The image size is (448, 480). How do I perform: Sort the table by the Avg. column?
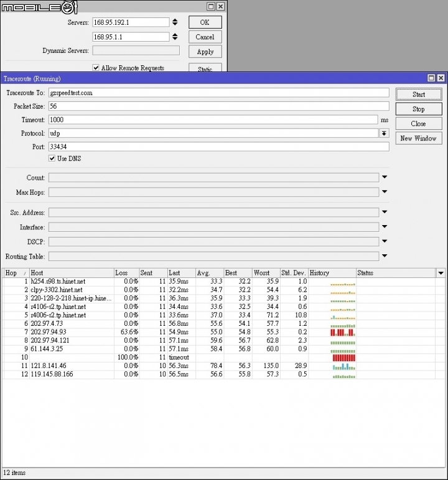210,273
